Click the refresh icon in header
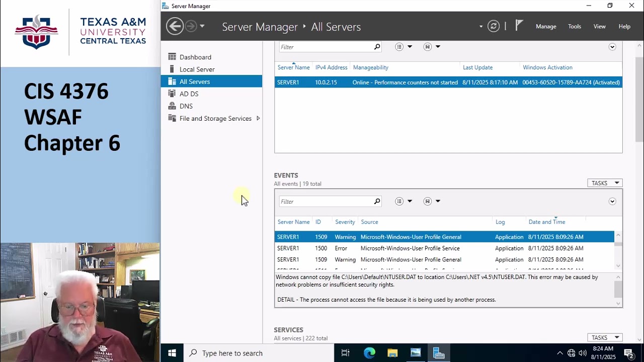This screenshot has height=362, width=644. (x=494, y=26)
